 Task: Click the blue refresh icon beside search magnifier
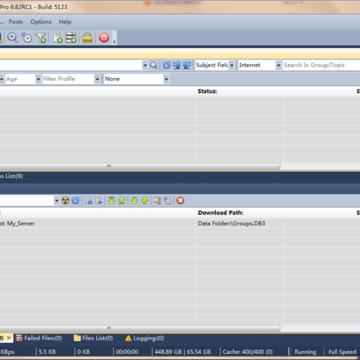167,65
